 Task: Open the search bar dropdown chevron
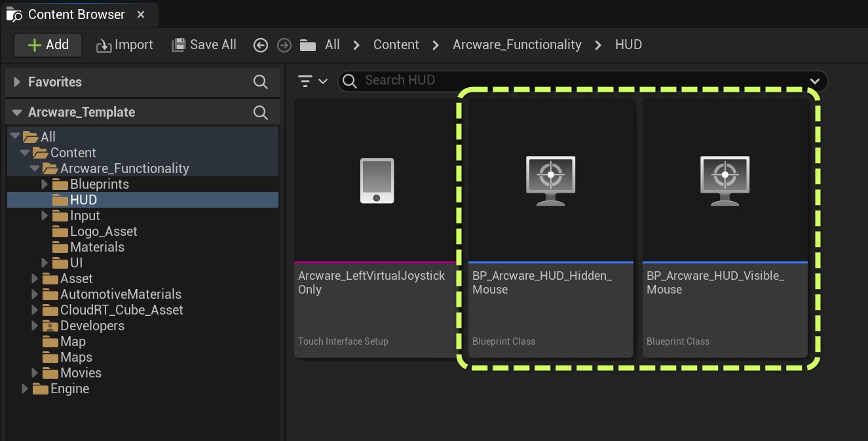tap(815, 81)
